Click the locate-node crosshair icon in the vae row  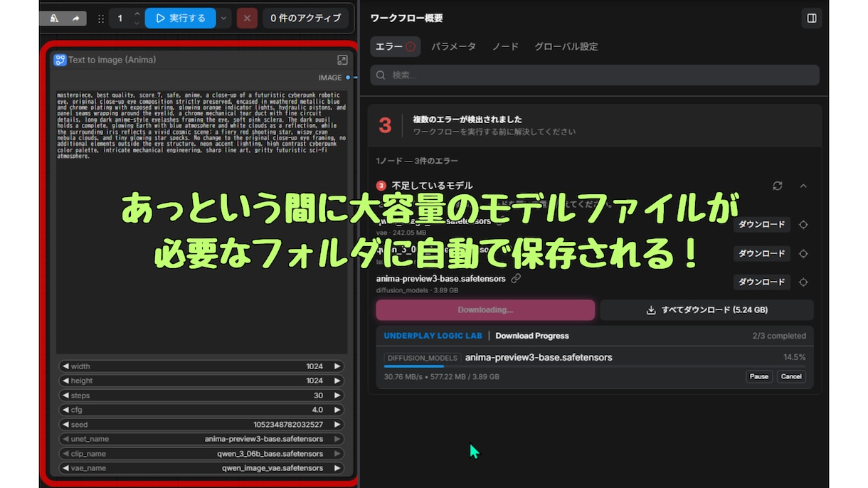tap(803, 225)
